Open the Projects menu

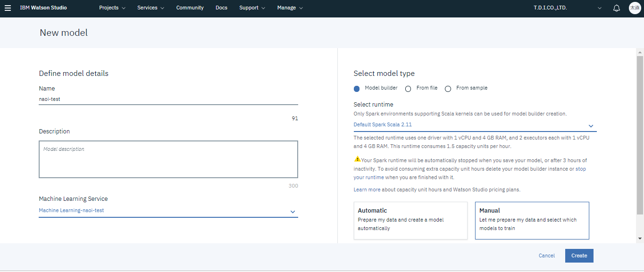[112, 8]
